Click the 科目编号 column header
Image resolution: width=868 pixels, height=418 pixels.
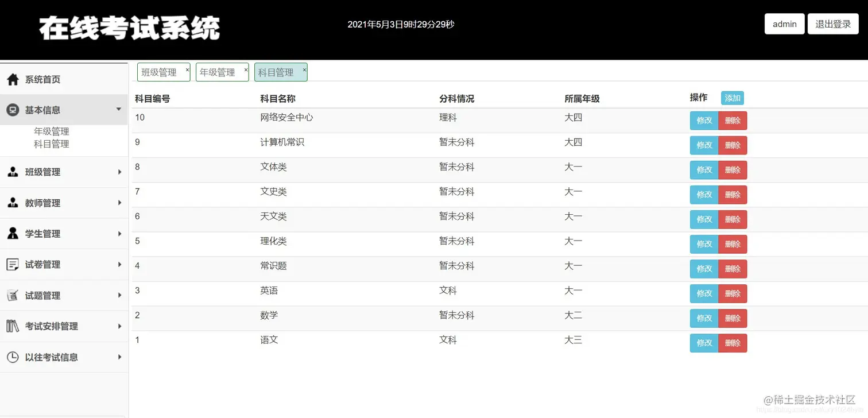(153, 99)
